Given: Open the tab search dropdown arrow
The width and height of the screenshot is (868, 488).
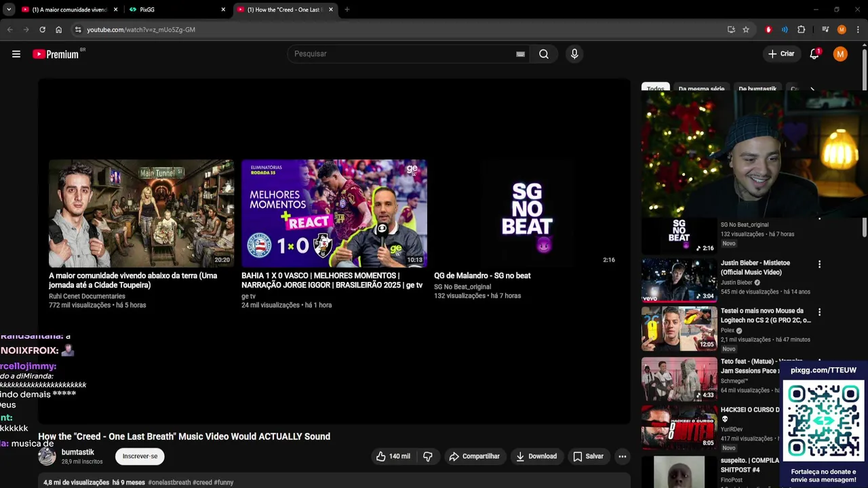Looking at the screenshot, I should 9,9.
